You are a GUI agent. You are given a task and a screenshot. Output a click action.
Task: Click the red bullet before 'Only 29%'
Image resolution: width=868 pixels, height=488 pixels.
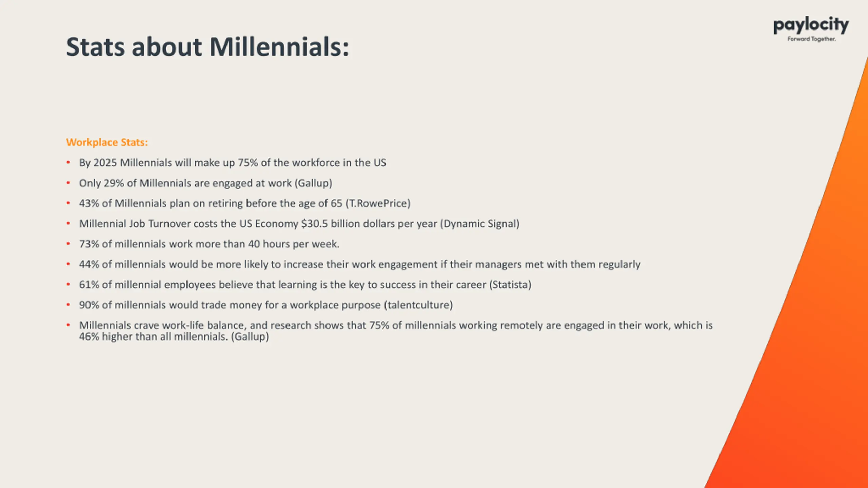coord(68,183)
